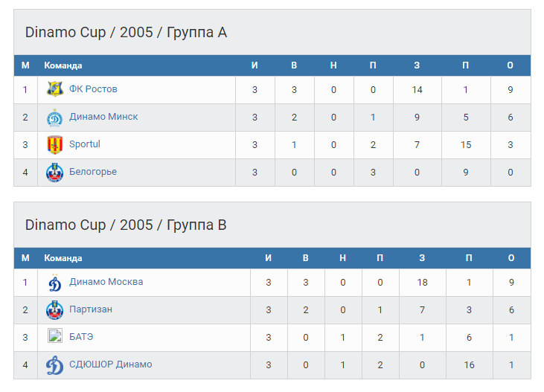The width and height of the screenshot is (544, 392).
Task: Open the ФК Ростов team link
Action: [x=93, y=89]
